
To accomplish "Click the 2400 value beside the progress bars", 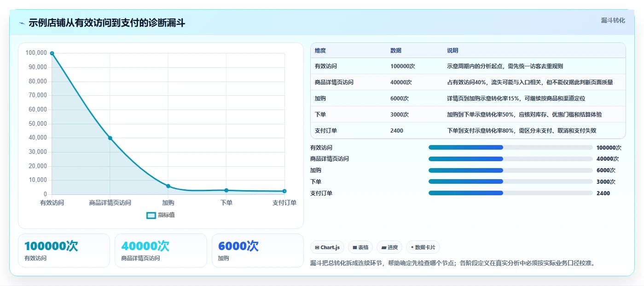I will click(x=603, y=193).
